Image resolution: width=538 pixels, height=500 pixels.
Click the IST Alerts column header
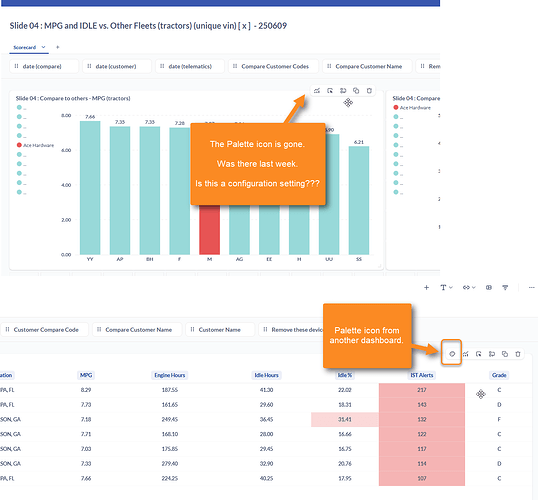coord(422,375)
